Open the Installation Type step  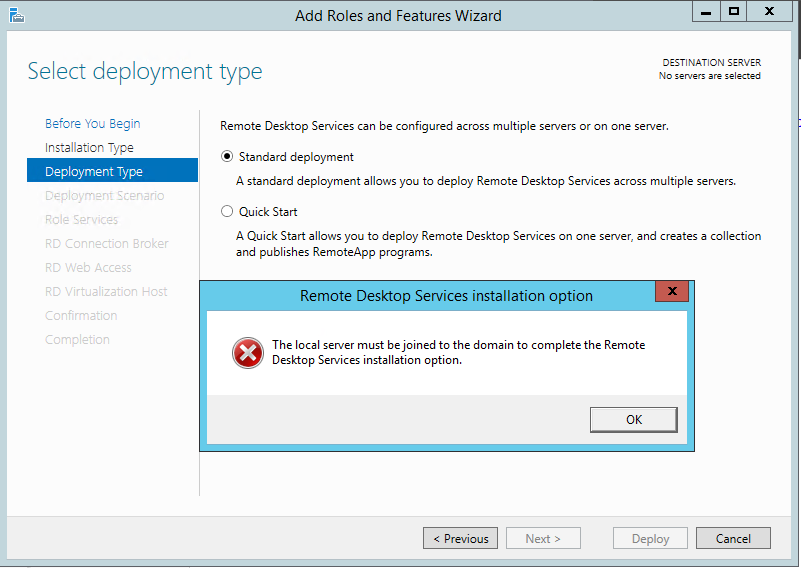point(89,148)
